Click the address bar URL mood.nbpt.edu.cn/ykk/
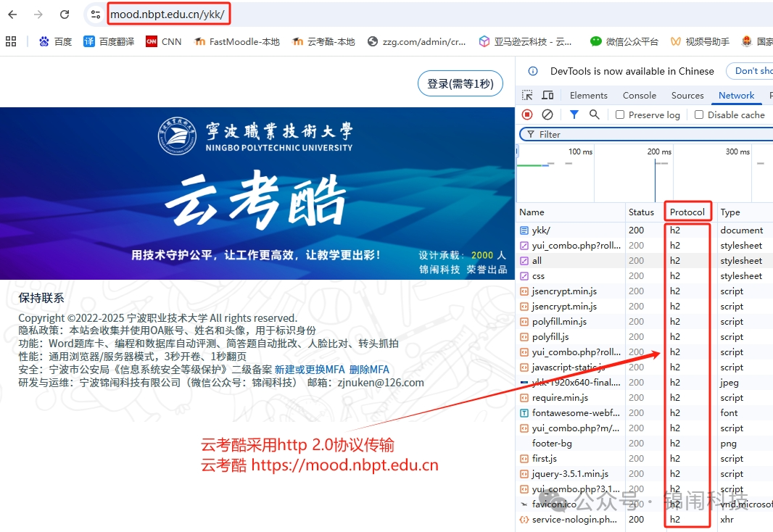The image size is (773, 532). (x=168, y=14)
